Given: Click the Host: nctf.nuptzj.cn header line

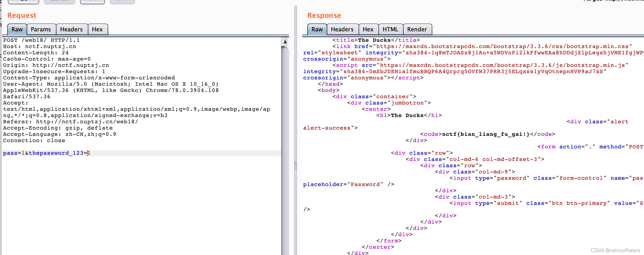Looking at the screenshot, I should tap(39, 47).
